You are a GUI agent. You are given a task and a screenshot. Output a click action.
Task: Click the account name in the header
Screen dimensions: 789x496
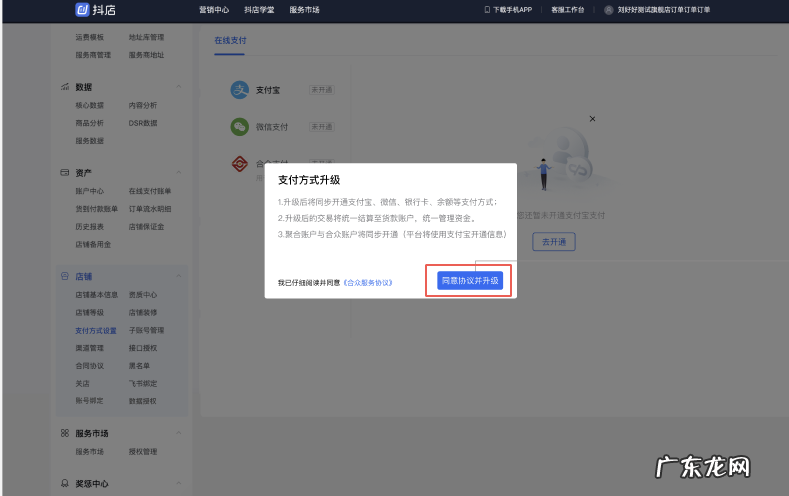tap(664, 10)
